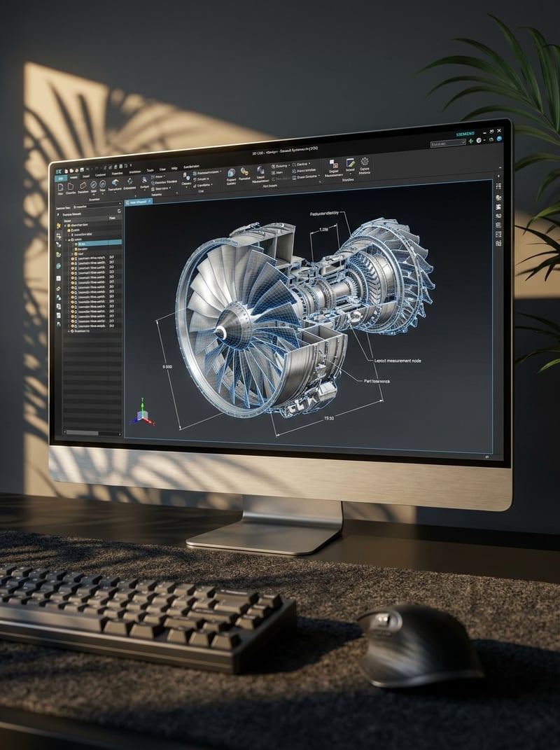
Task: Click the mouse-cursor selection tool in the ribbon
Action: [144, 181]
